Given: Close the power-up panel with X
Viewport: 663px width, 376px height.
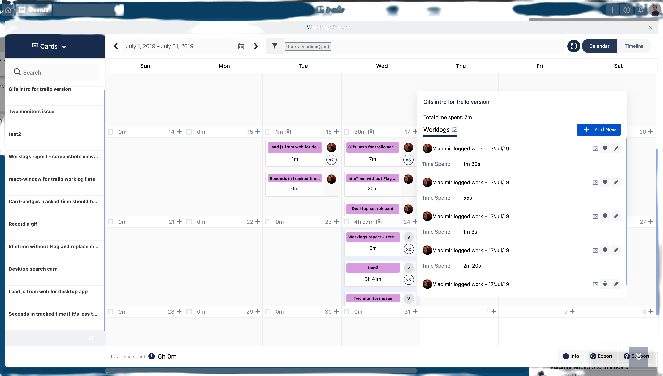Looking at the screenshot, I should [x=650, y=27].
